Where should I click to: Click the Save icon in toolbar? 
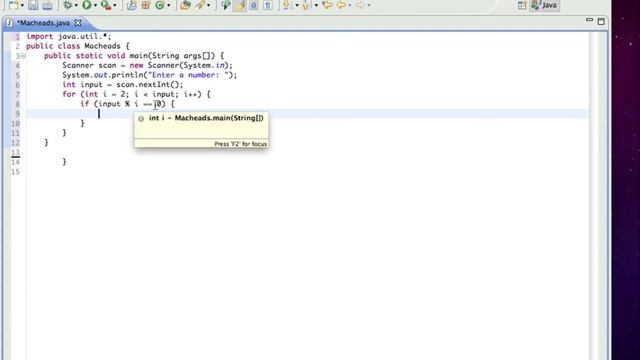(x=33, y=5)
